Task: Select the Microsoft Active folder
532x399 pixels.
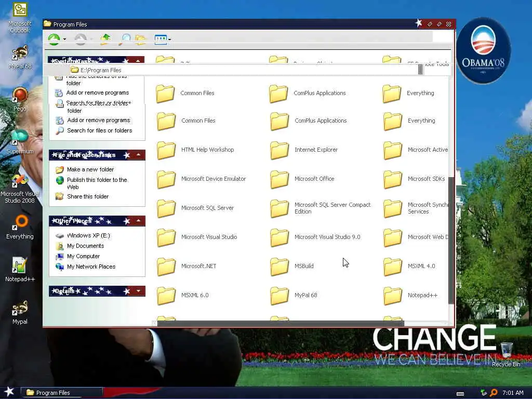Action: click(416, 150)
